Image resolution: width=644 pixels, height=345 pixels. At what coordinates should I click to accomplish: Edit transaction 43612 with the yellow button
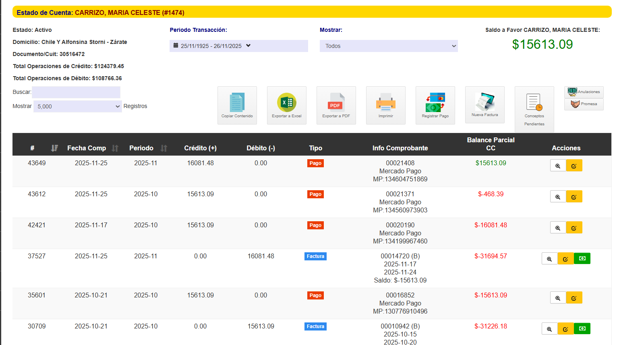coord(574,197)
